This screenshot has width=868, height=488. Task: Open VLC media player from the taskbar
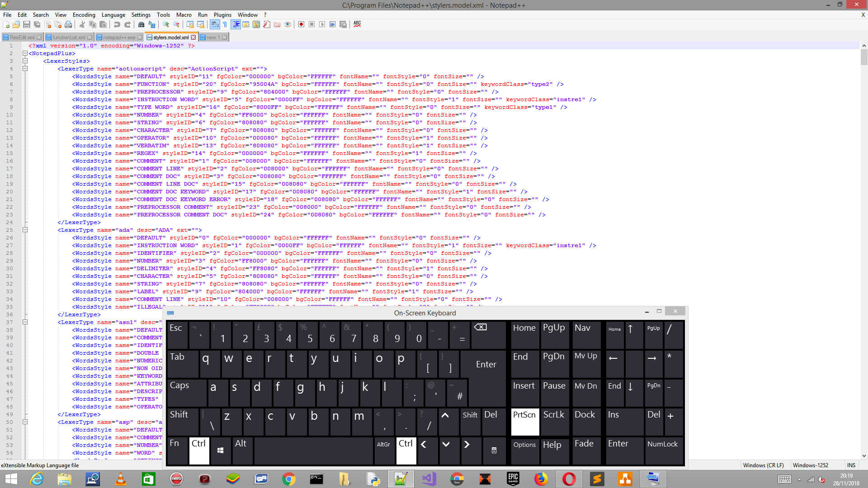pos(121,479)
